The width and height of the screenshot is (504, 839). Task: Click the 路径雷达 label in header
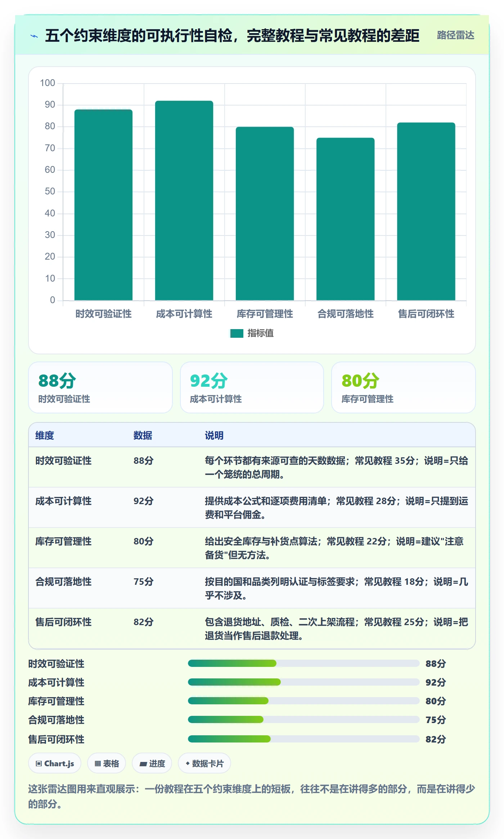455,35
